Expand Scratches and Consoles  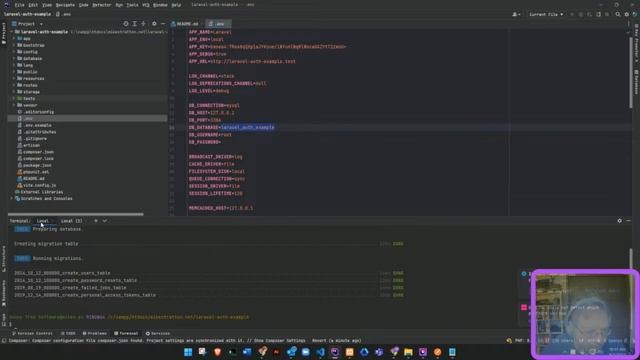[x=11, y=198]
